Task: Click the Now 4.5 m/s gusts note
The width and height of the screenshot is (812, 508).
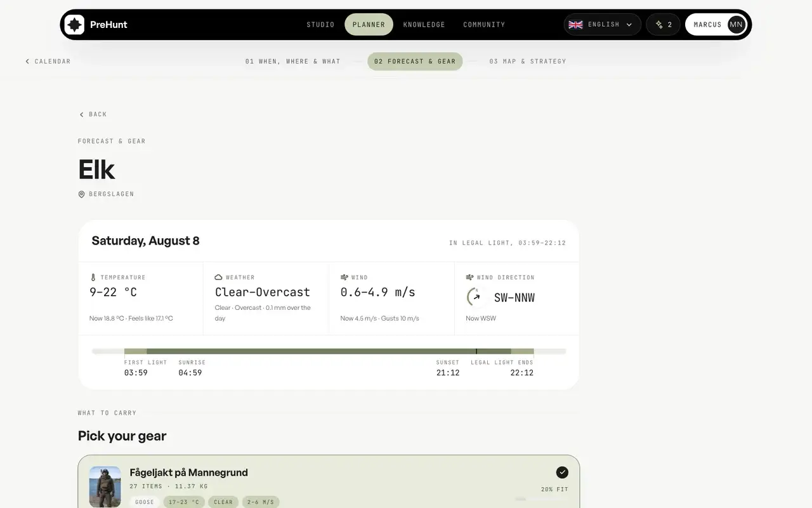Action: click(x=379, y=318)
